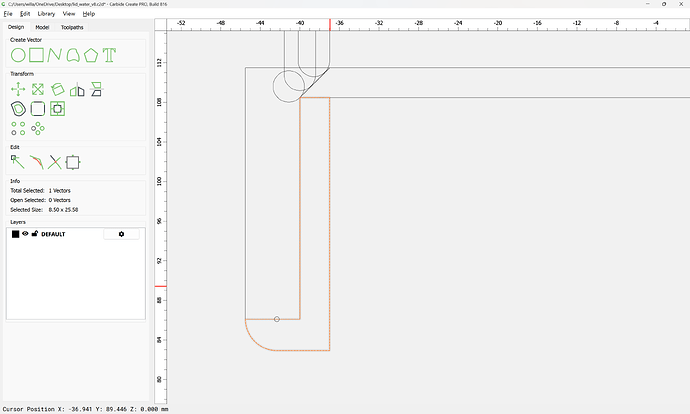690x414 pixels.
Task: Activate the Resize/Scale transform tool
Action: click(38, 89)
